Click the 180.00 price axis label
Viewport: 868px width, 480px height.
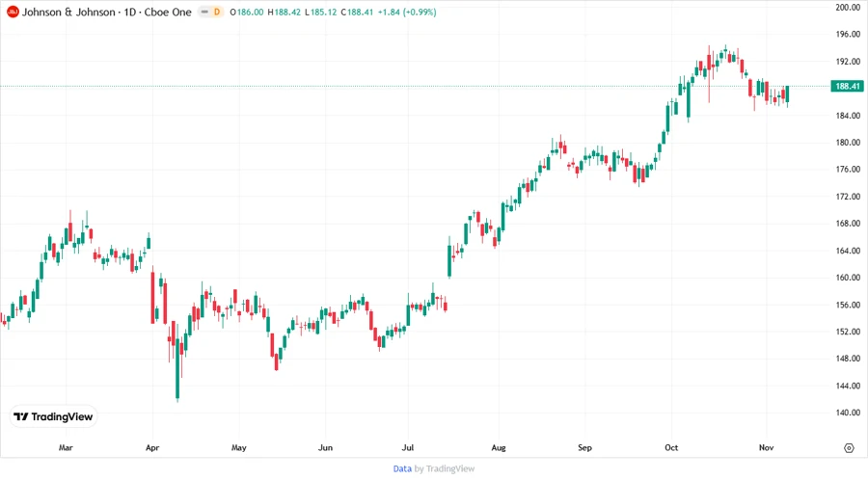coord(848,142)
